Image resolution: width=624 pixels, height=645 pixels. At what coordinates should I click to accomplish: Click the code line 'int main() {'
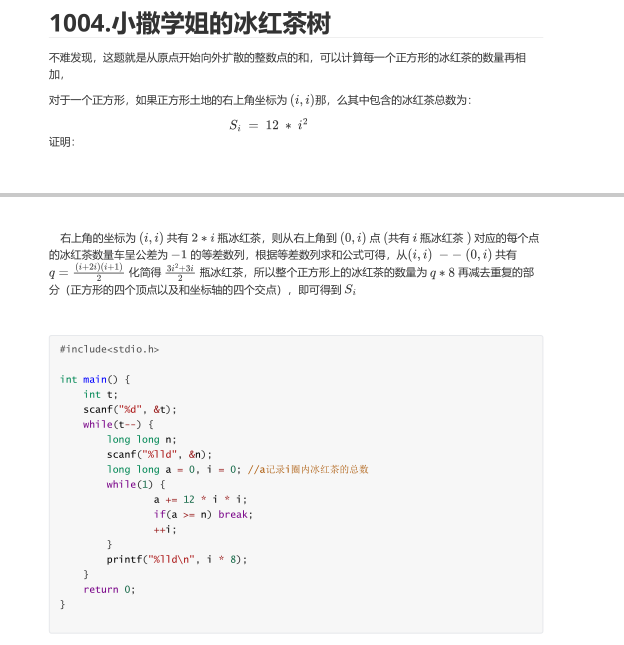(95, 379)
